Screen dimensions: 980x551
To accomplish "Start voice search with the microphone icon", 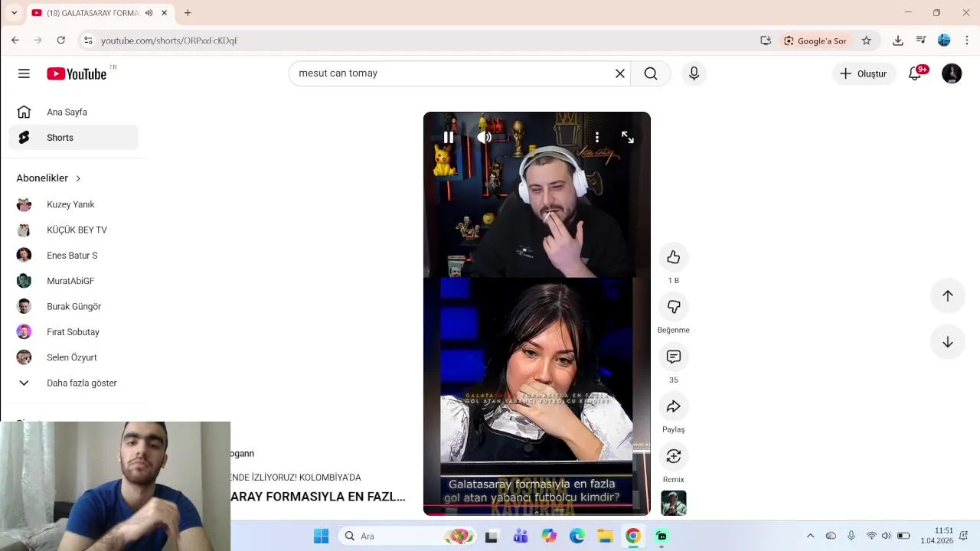I will (694, 73).
